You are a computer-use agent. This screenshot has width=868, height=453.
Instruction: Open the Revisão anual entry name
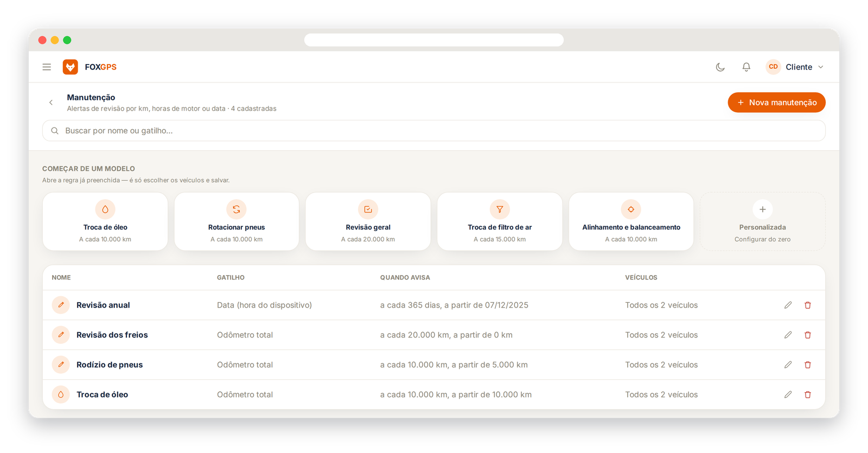click(x=103, y=305)
